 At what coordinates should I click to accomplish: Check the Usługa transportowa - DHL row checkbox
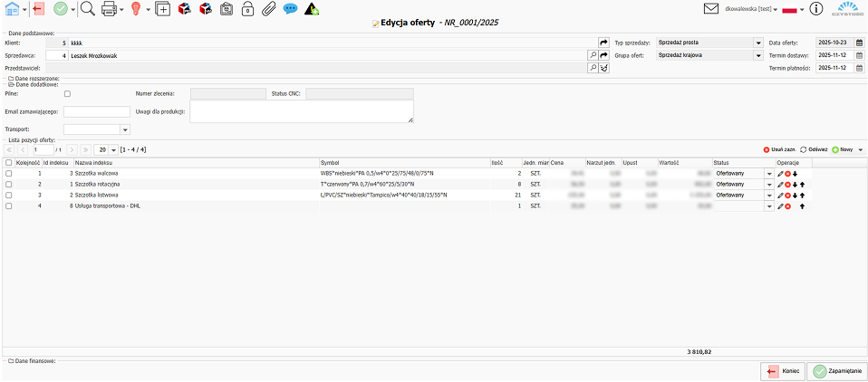pos(8,206)
